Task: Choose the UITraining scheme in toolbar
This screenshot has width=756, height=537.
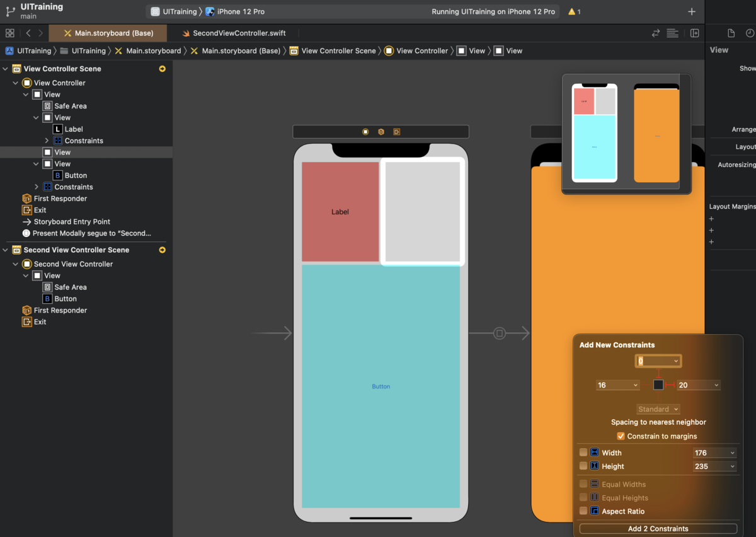Action: [173, 12]
